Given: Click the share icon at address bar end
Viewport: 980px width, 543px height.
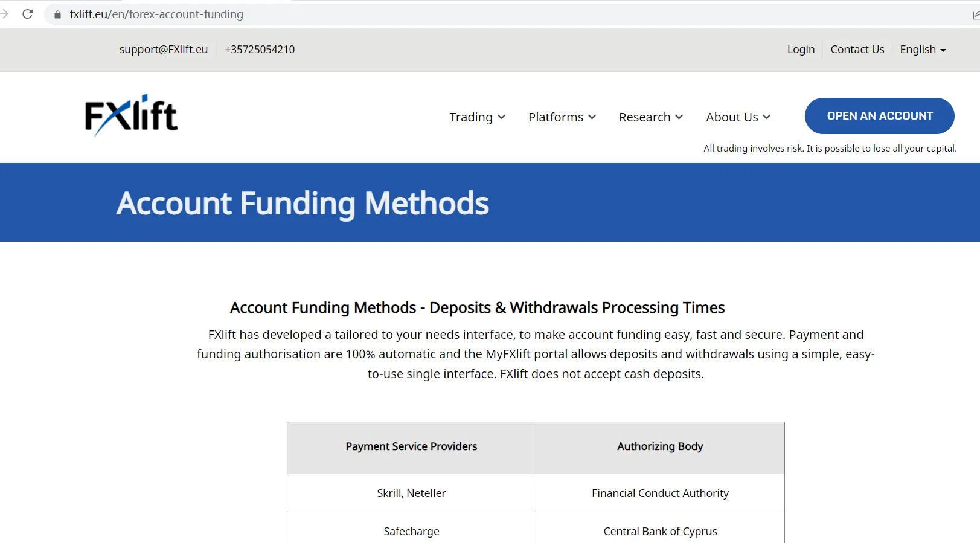Looking at the screenshot, I should coord(976,14).
